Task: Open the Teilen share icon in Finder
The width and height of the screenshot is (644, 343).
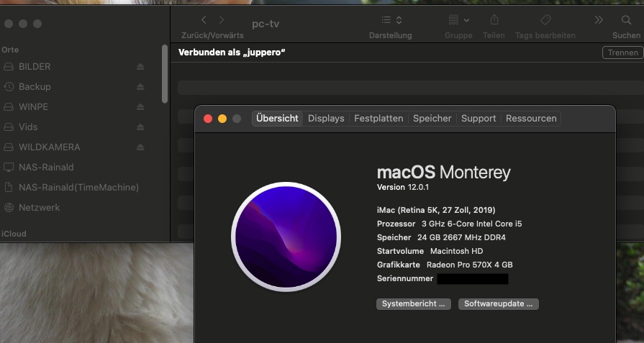Action: [494, 19]
